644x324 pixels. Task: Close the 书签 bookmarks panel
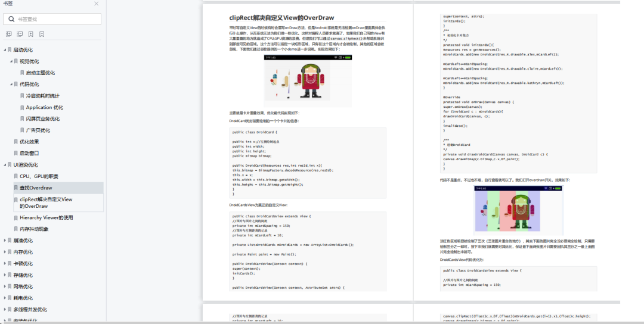[96, 4]
